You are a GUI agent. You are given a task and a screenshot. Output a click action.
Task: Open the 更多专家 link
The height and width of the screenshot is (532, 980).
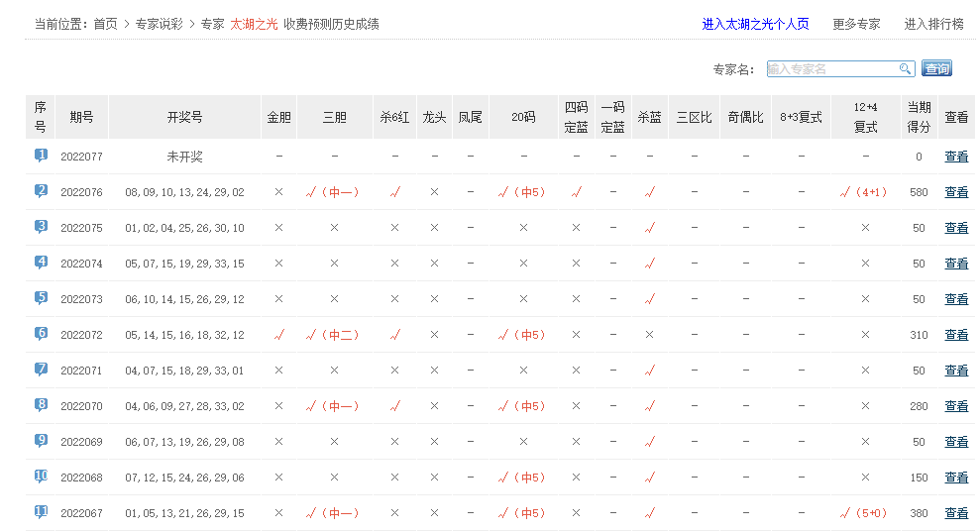click(856, 24)
